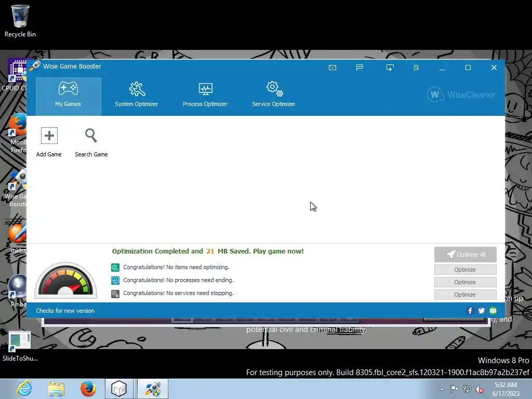Open the Facebook share icon

(x=470, y=311)
